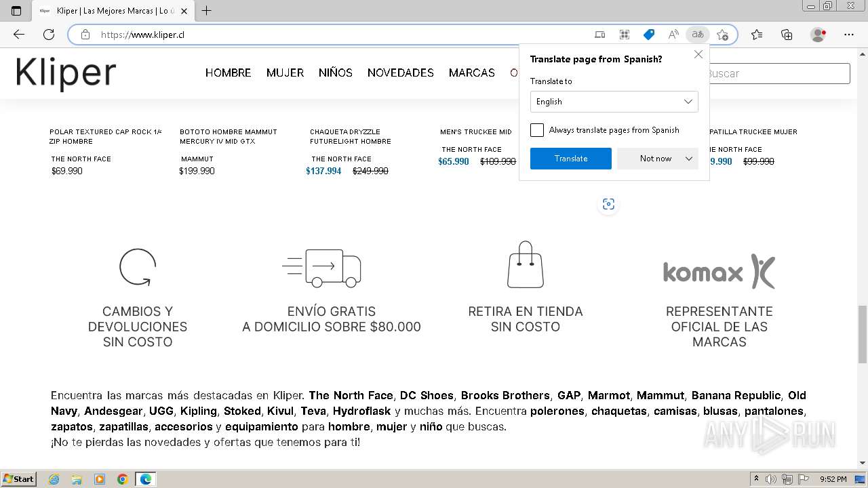Viewport: 868px width, 488px height.
Task: Open Bototo Hombre Mammut Mercury product
Action: (x=229, y=136)
